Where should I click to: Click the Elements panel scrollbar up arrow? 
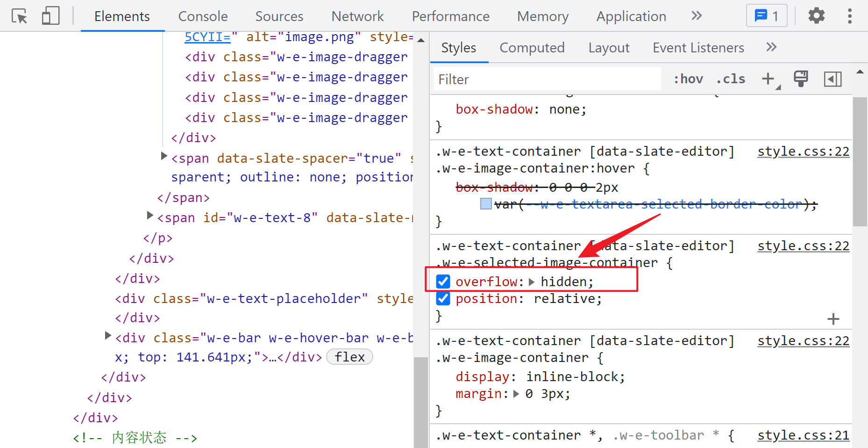coord(421,40)
